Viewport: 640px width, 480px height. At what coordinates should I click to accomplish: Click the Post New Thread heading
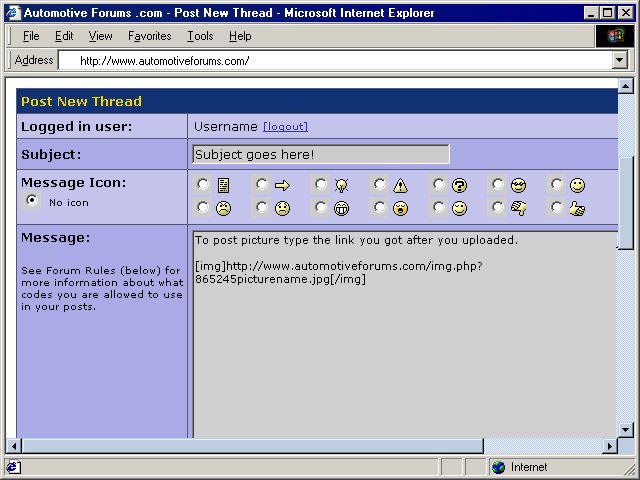[x=81, y=101]
